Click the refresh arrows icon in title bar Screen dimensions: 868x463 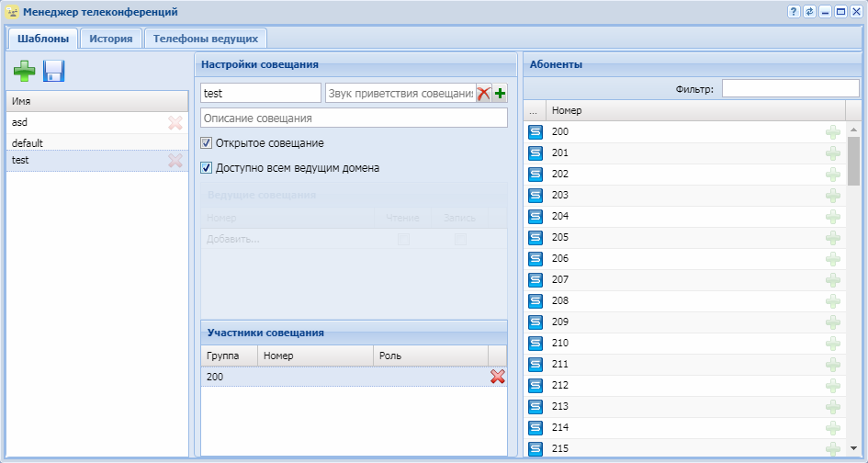click(x=809, y=12)
